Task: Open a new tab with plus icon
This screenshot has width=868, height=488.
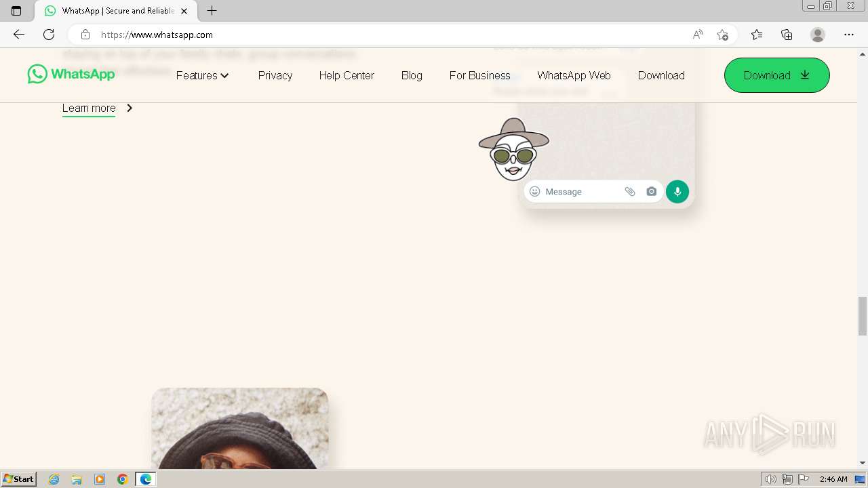Action: pos(212,11)
